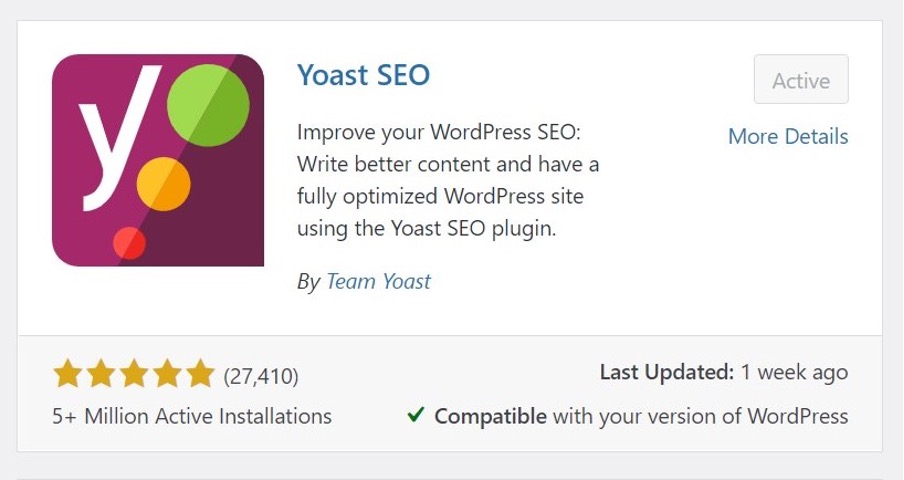Open the Yoast SEO title link

[363, 75]
